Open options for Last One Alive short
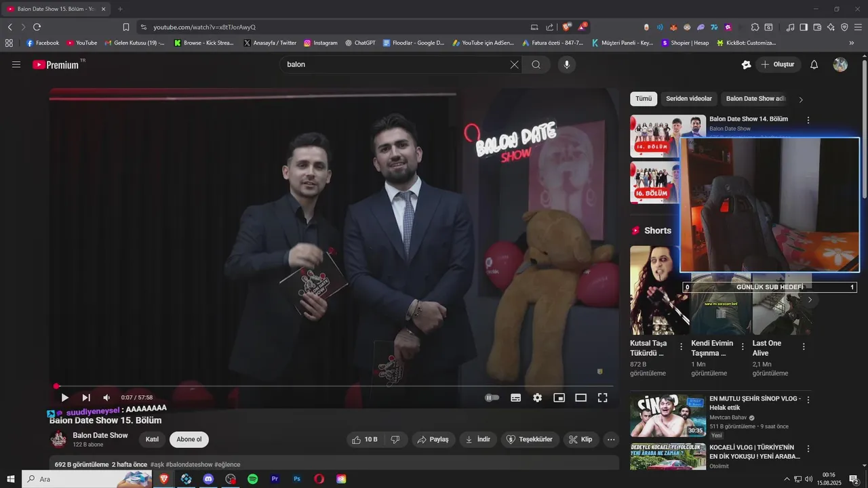Image resolution: width=868 pixels, height=488 pixels. click(x=804, y=346)
